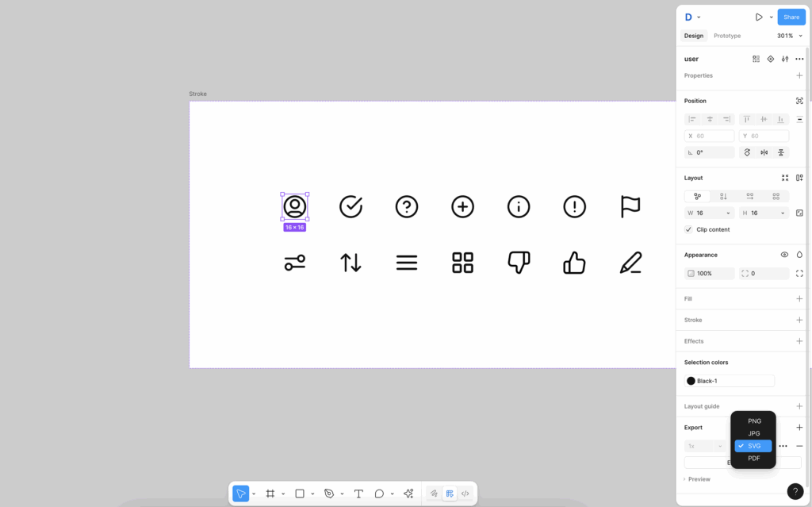Open the present options dropdown arrow
Image resolution: width=812 pixels, height=507 pixels.
pos(771,17)
